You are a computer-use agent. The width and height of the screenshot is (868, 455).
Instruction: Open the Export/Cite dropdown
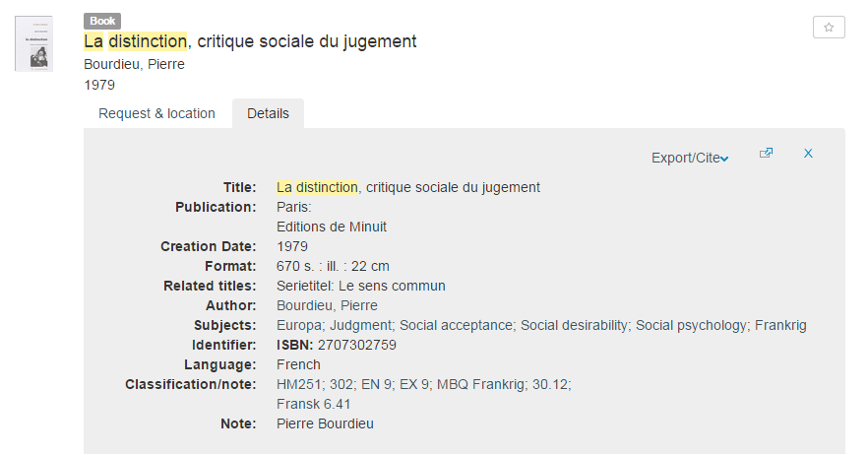click(689, 158)
